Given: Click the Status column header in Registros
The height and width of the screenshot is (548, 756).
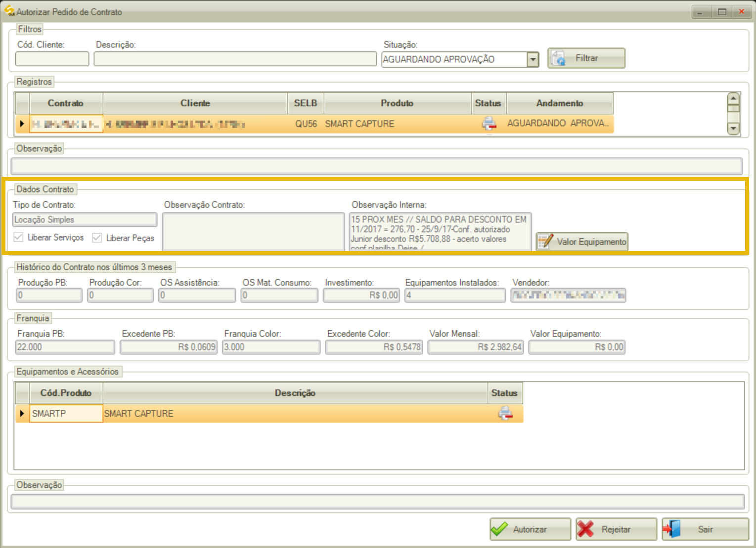Looking at the screenshot, I should (488, 103).
